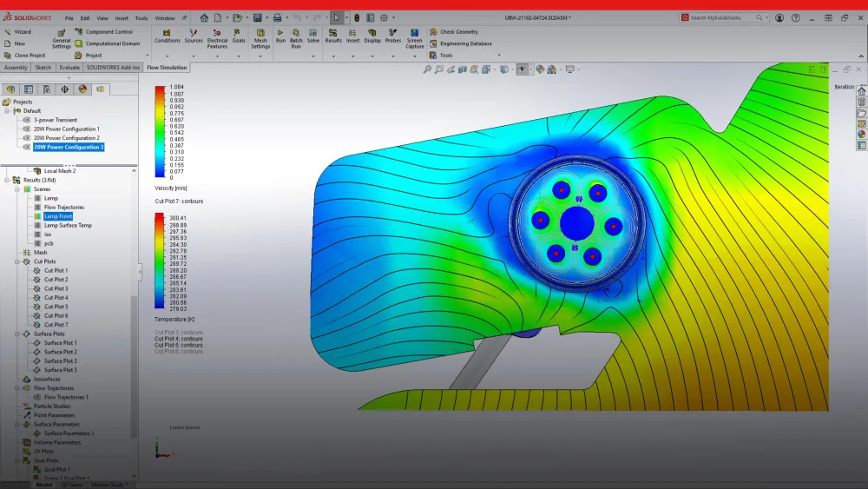868x489 pixels.
Task: Click Check Geometry
Action: [x=454, y=32]
